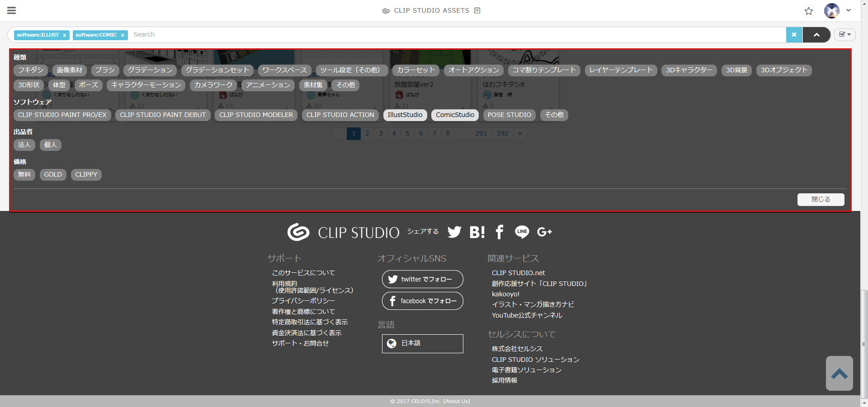Select current page 1 in pagination
The height and width of the screenshot is (407, 868).
(x=354, y=133)
